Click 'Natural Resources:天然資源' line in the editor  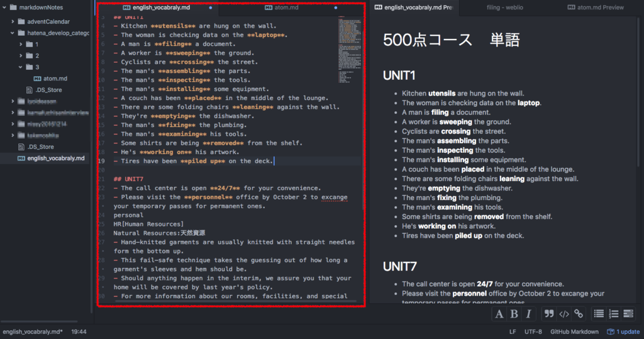point(159,233)
